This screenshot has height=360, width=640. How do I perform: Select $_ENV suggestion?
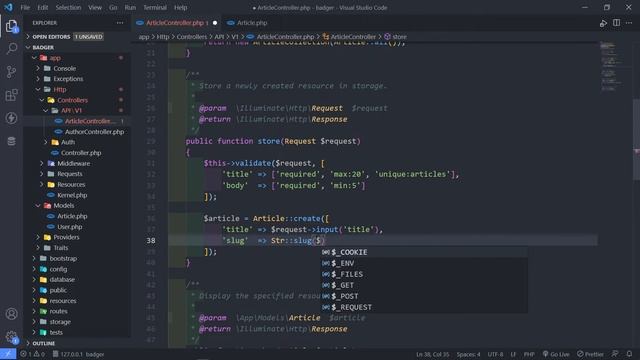424,263
